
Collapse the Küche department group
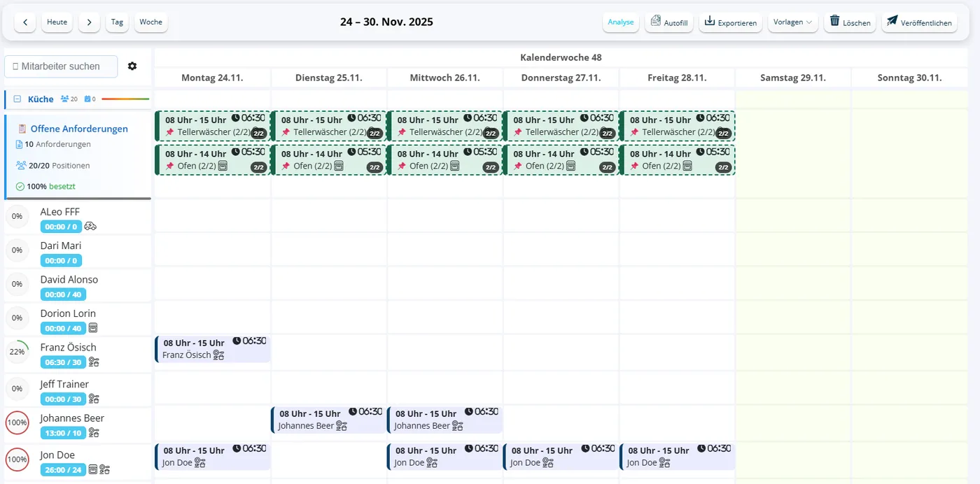pos(17,99)
